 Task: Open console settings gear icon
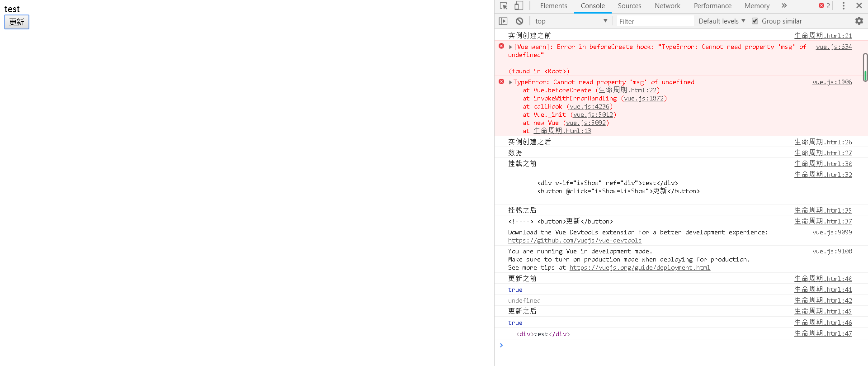pyautogui.click(x=859, y=21)
